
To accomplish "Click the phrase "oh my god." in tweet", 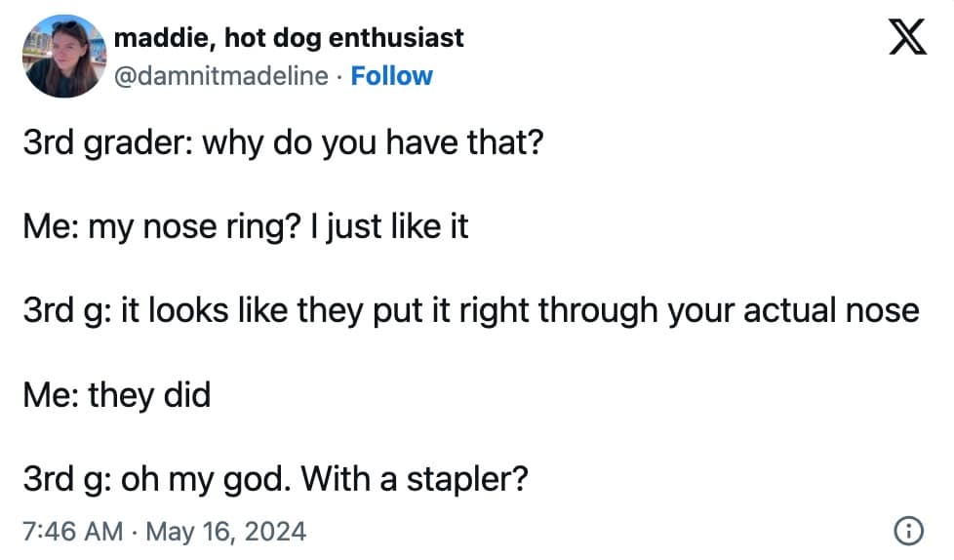I will coord(206,480).
